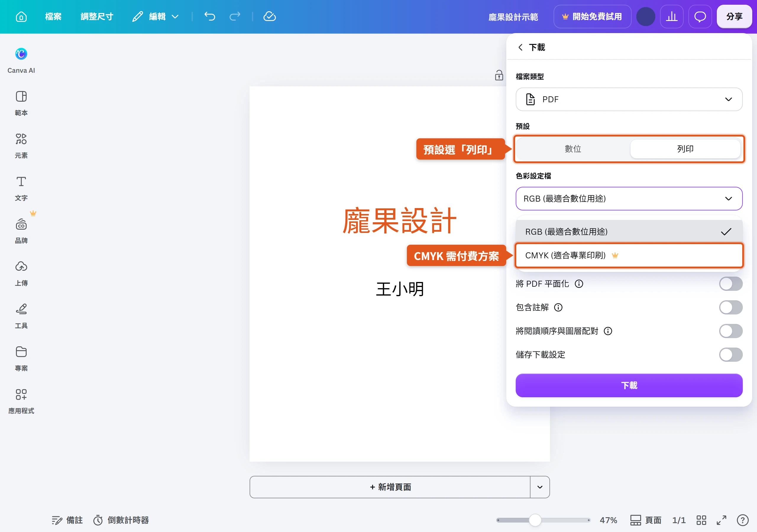Open Canva AI assistant
Viewport: 757px width, 532px height.
(x=21, y=61)
